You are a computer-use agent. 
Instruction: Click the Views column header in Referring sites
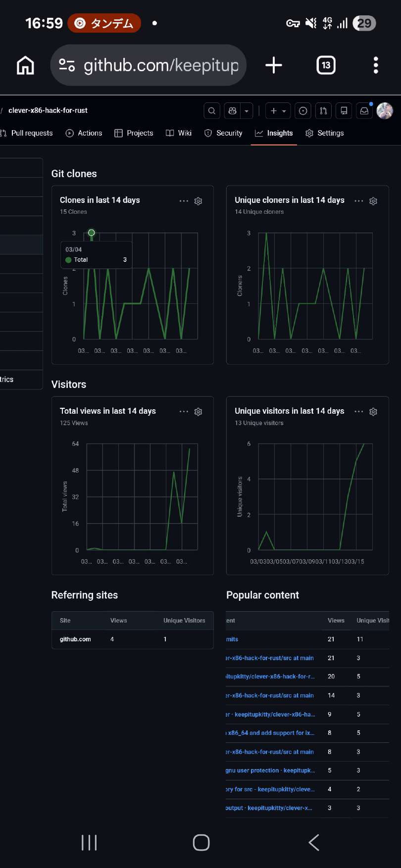pos(118,621)
